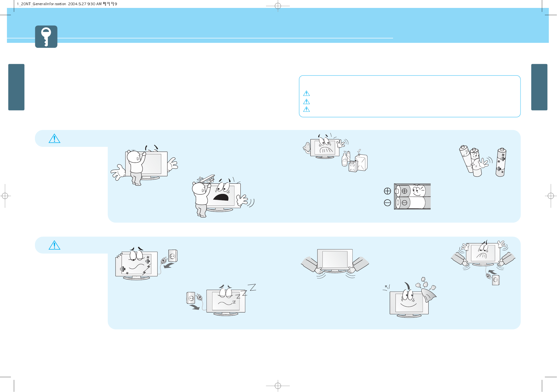Click the circled plus polarity symbol

387,191
